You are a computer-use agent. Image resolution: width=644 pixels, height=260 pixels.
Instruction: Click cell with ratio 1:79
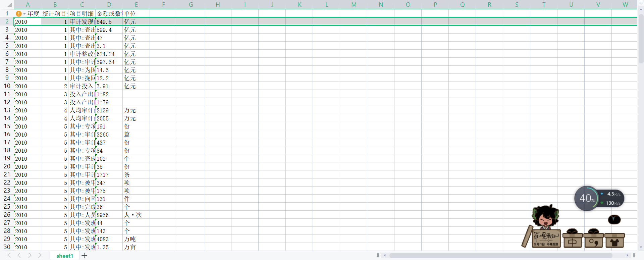point(109,102)
